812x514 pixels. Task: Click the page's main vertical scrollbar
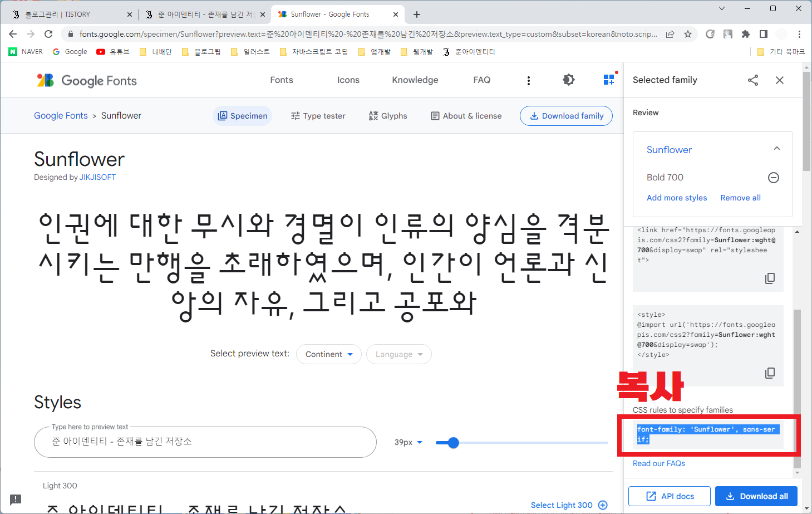tap(806, 121)
